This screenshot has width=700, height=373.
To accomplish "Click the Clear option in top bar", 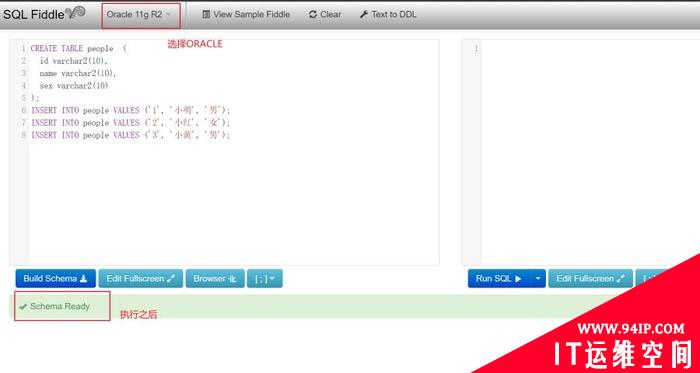I will pyautogui.click(x=325, y=14).
